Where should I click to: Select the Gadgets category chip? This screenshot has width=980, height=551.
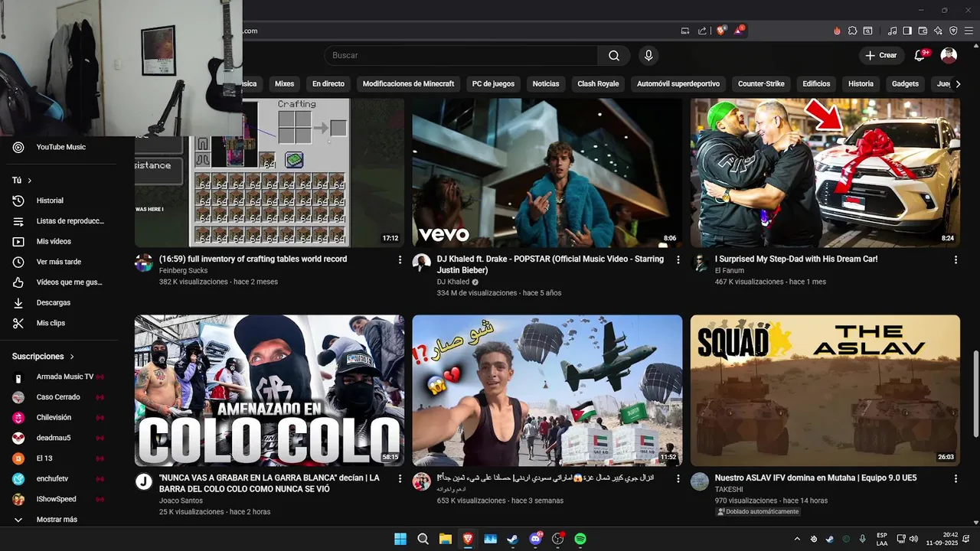[905, 84]
